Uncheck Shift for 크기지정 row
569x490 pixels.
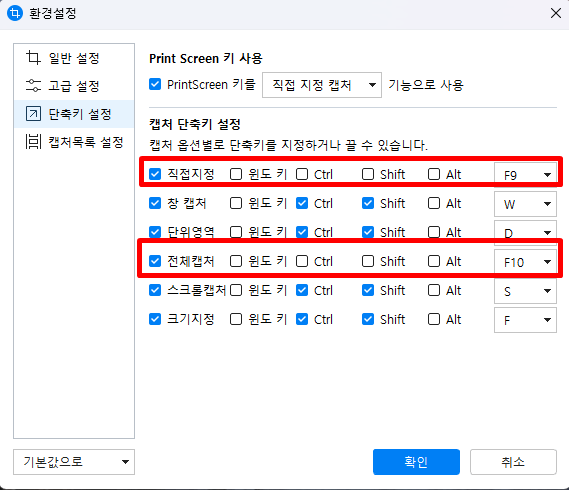[x=368, y=319]
